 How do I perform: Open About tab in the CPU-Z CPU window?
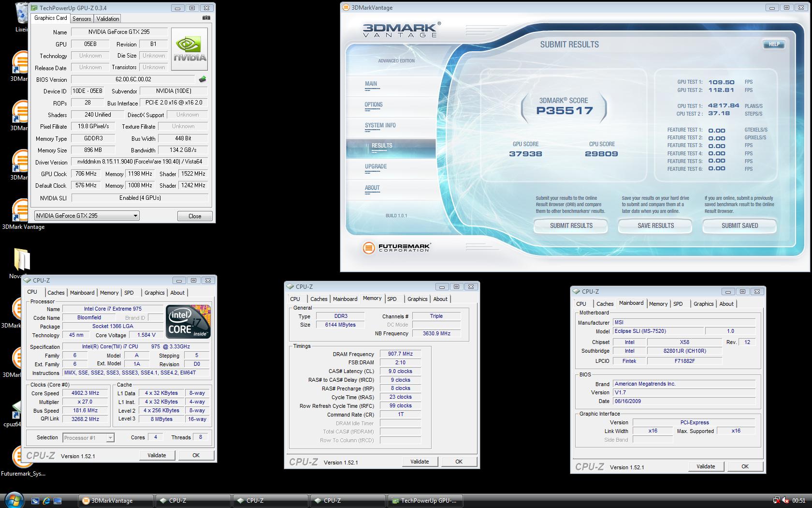click(x=177, y=293)
